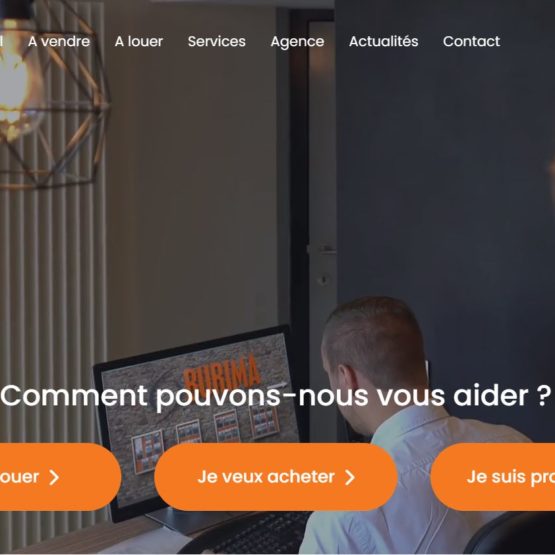
Task: Click the chevron arrow on the louer button
Action: coord(54,477)
